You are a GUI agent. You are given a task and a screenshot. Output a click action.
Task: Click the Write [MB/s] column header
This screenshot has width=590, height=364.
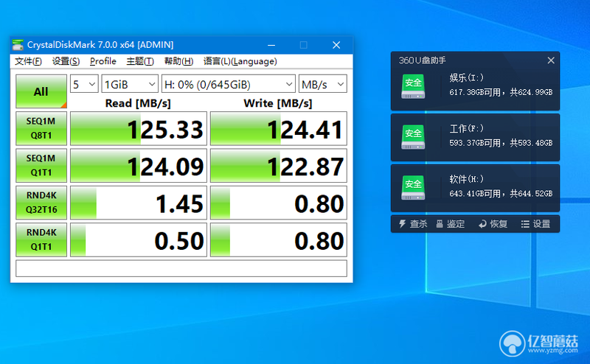point(278,103)
